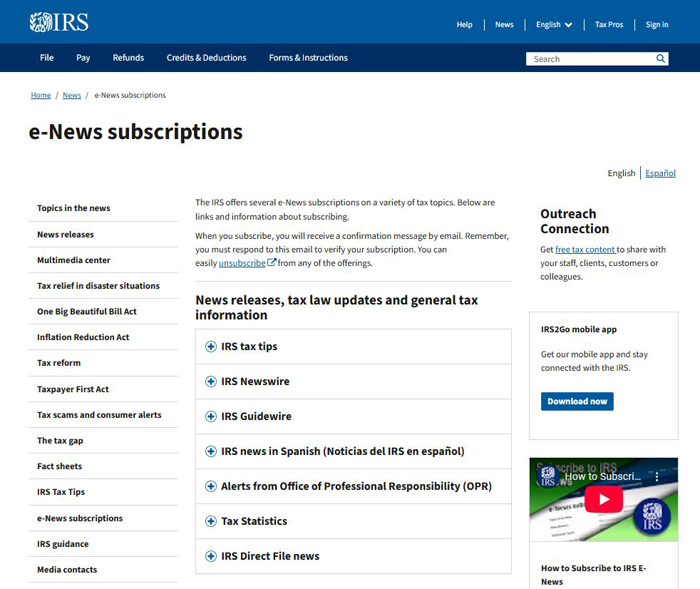This screenshot has height=589, width=700.
Task: Open IRS Tax Tips sidebar link
Action: (61, 492)
